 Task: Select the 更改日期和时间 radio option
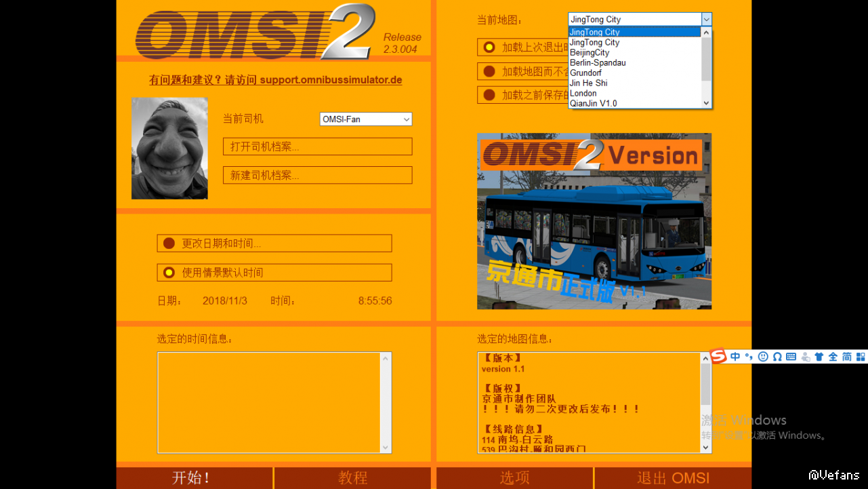[169, 243]
